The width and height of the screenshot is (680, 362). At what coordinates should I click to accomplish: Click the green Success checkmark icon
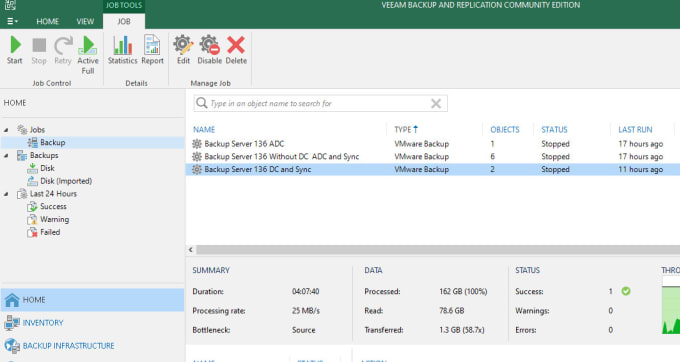tap(625, 291)
